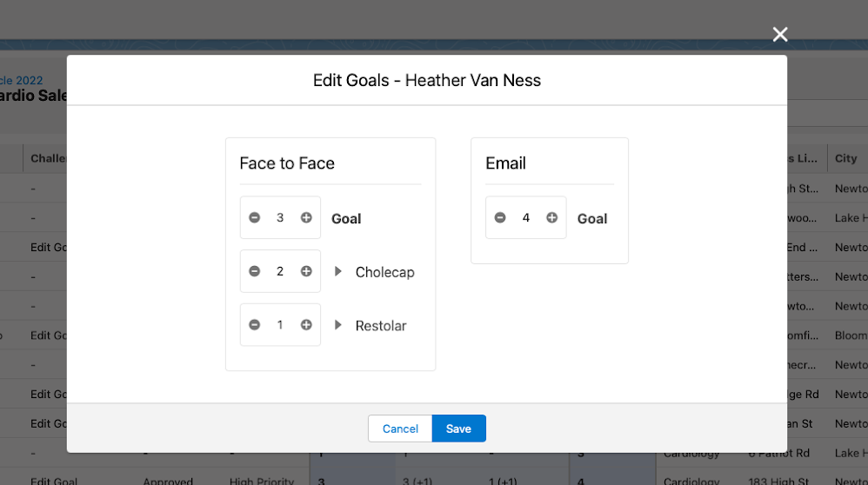Close the Edit Goals dialog

[x=780, y=35]
